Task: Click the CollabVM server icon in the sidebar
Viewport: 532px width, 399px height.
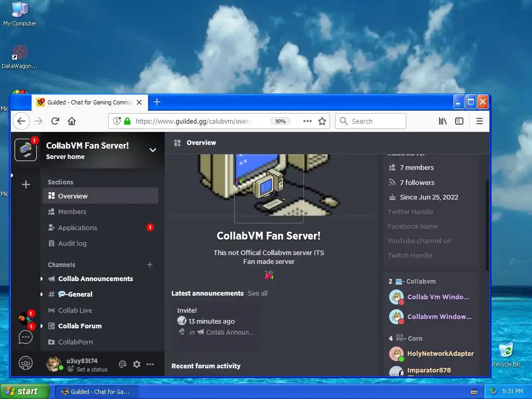Action: point(26,150)
